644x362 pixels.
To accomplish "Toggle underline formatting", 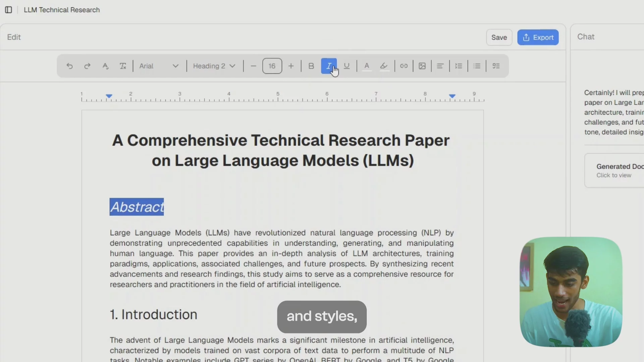I will tap(347, 66).
